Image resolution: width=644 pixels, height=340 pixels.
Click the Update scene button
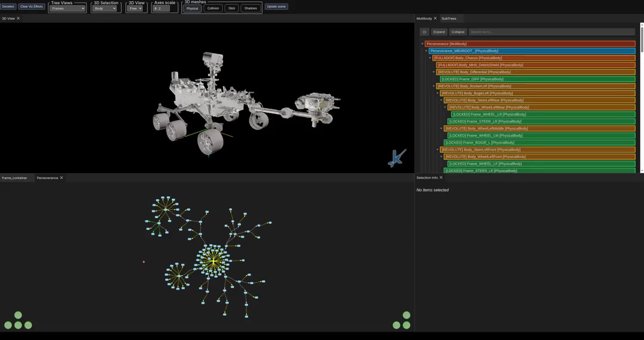coord(276,7)
